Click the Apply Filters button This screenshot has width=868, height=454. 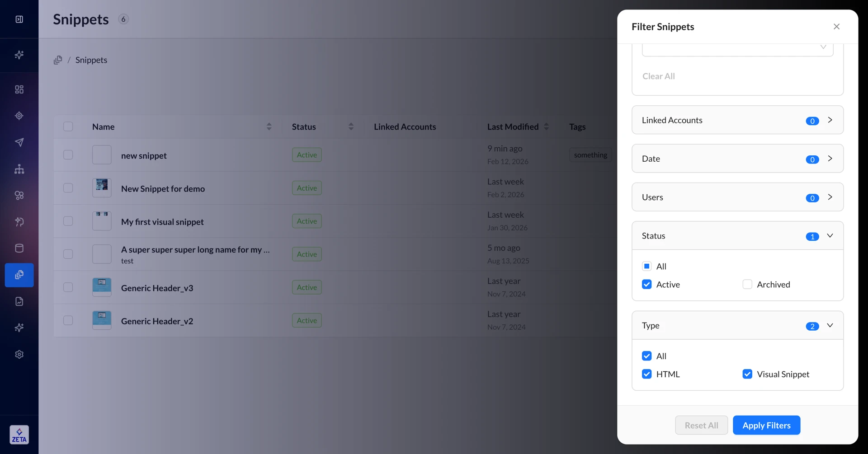(766, 425)
